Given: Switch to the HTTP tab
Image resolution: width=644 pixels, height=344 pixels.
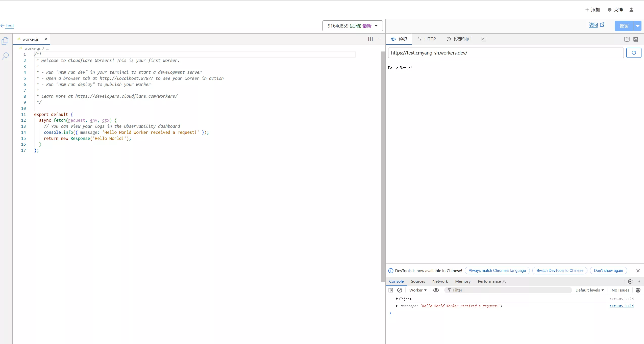Looking at the screenshot, I should point(427,39).
